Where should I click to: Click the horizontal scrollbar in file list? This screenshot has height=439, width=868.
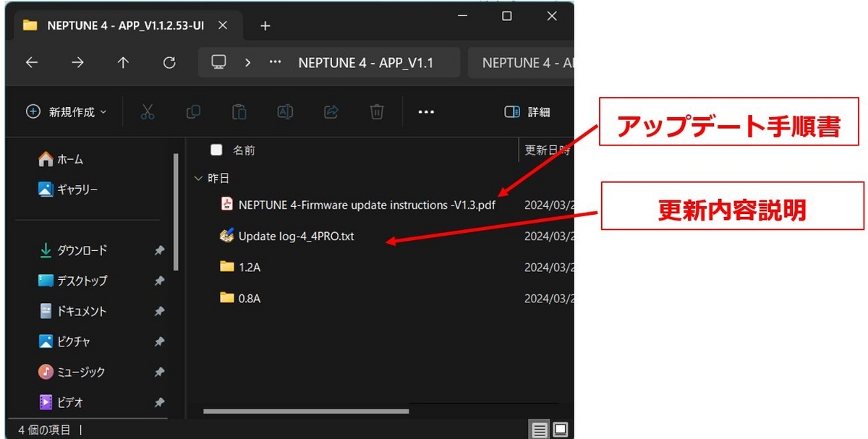(x=306, y=412)
